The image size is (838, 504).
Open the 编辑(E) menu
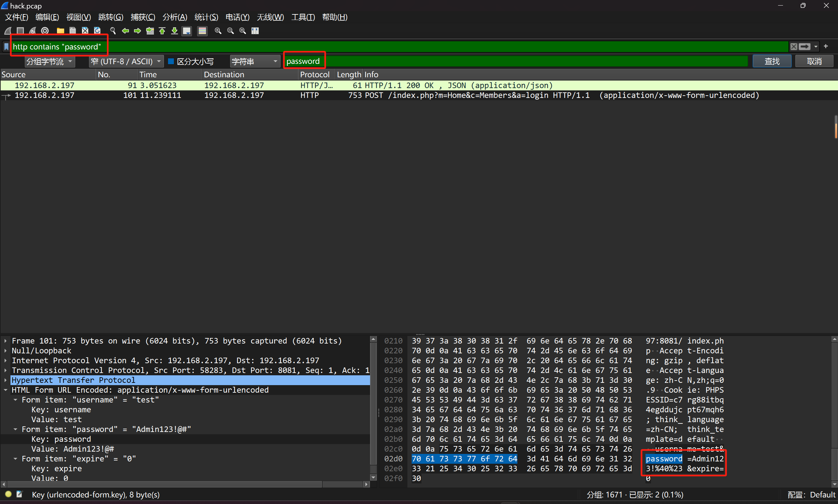click(x=47, y=17)
